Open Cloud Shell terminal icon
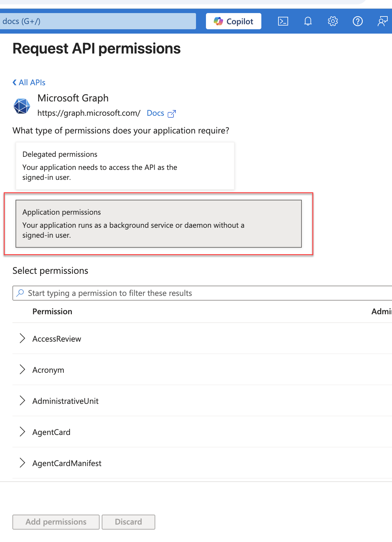The image size is (392, 542). [x=283, y=21]
